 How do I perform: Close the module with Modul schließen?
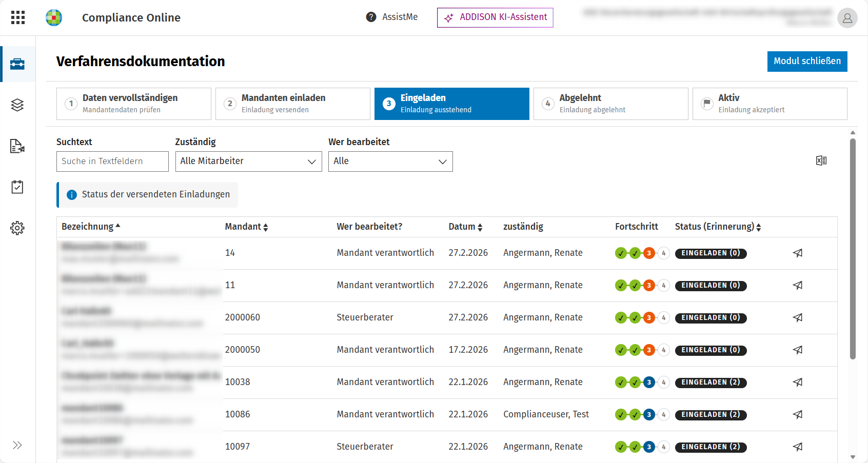coord(807,62)
